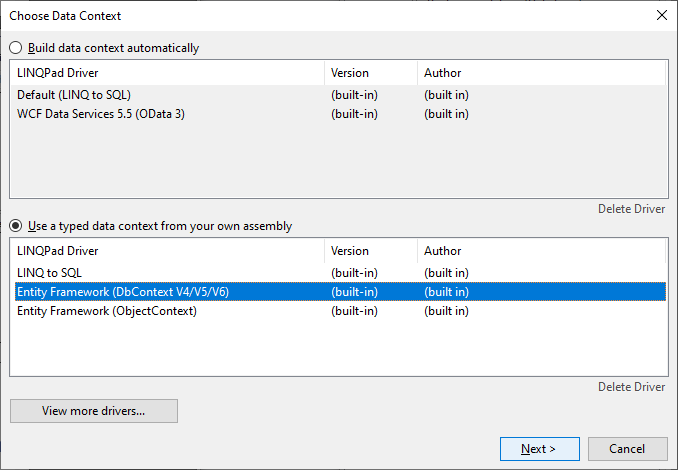Cancel the Choose Data Context dialog

[627, 449]
